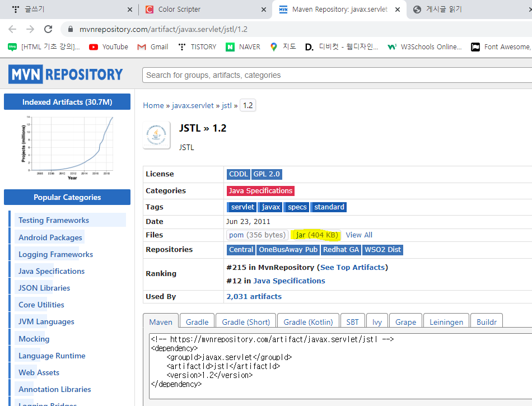
Task: Click the browser forward arrow
Action: (30, 29)
